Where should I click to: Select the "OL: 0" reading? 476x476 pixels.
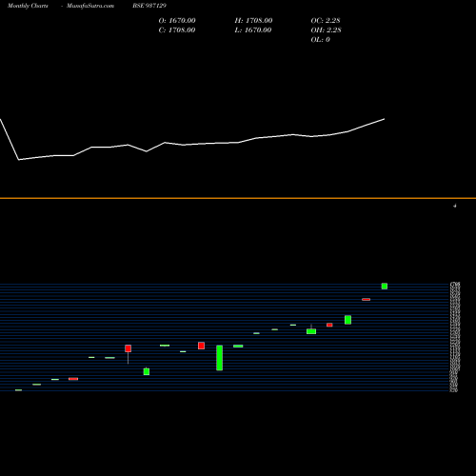[x=321, y=40]
